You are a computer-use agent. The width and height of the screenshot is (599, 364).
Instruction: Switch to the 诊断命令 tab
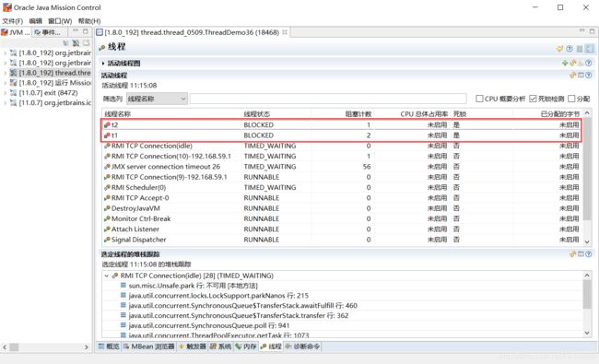coord(302,346)
